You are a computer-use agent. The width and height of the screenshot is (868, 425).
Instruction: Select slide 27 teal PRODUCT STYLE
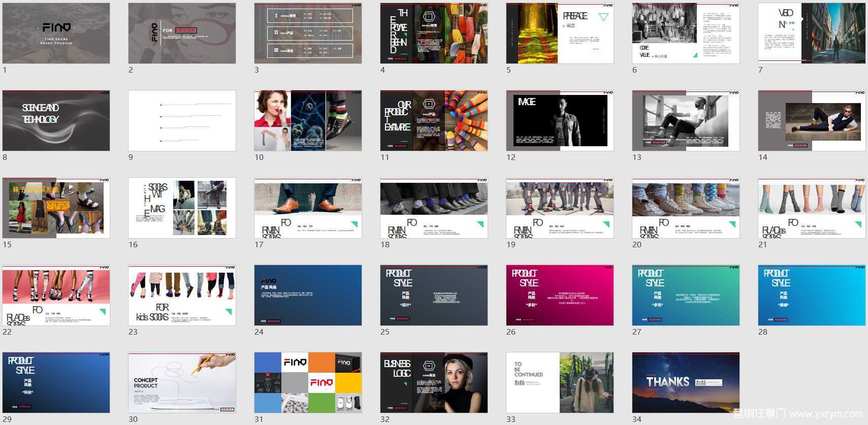click(x=686, y=295)
